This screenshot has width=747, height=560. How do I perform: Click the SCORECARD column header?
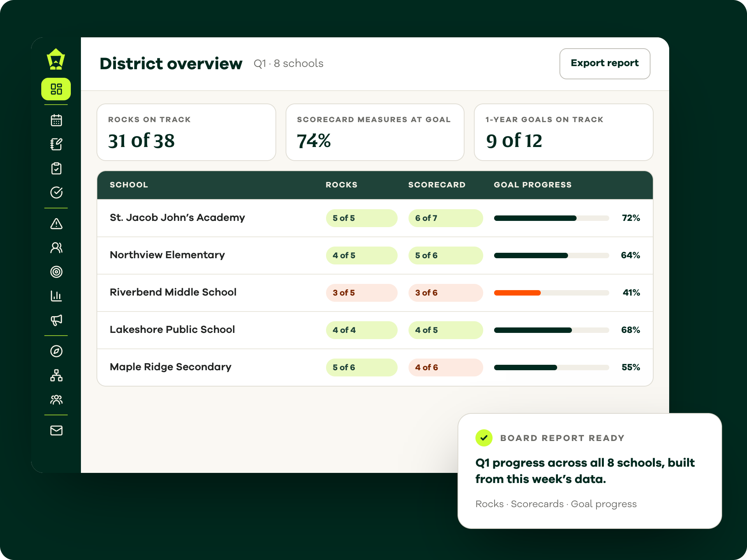pos(437,185)
